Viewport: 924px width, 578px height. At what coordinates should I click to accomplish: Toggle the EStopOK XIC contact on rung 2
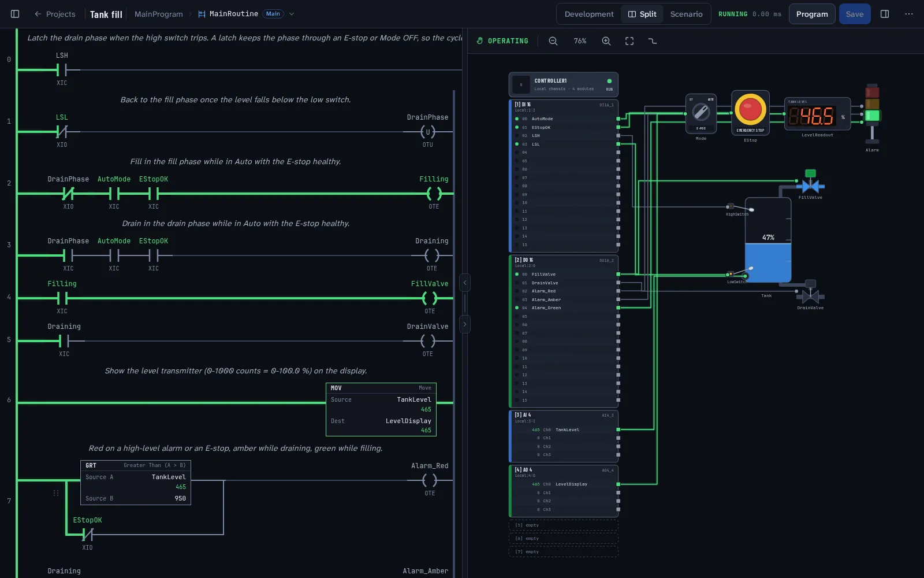(153, 194)
